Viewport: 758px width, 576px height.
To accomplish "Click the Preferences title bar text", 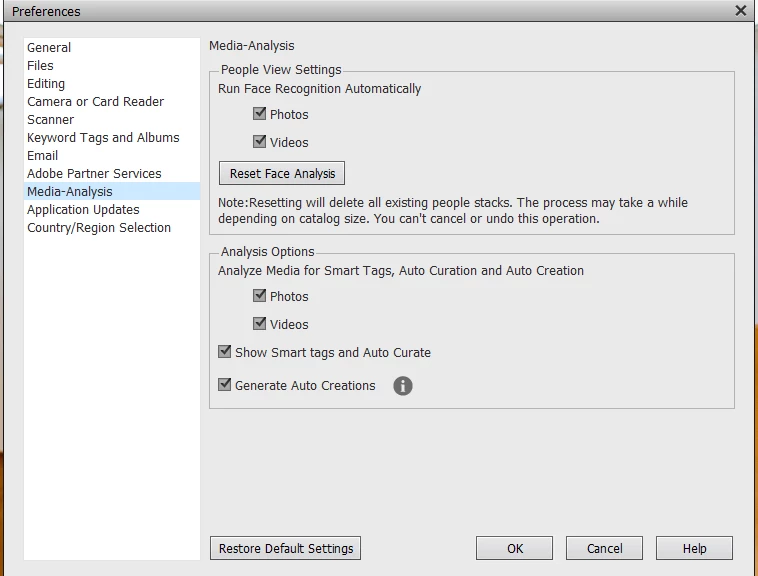I will [46, 11].
